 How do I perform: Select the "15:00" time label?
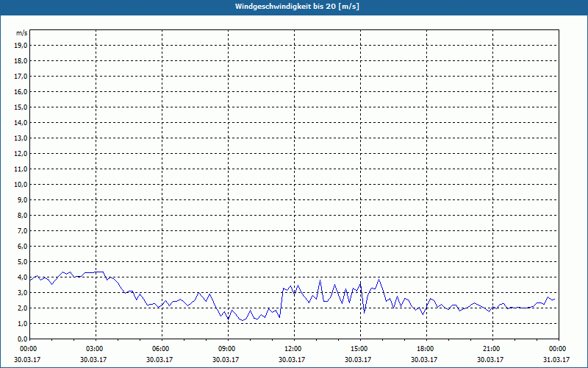(x=360, y=349)
